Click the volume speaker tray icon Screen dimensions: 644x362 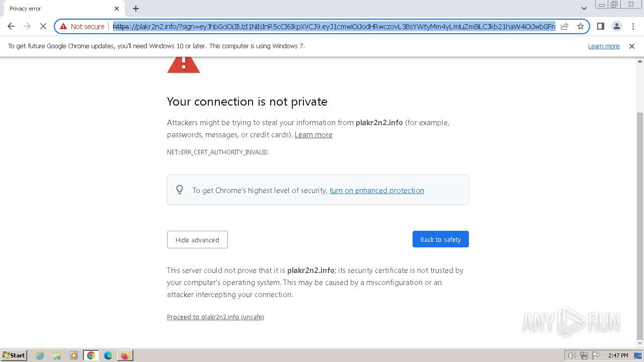pyautogui.click(x=572, y=355)
